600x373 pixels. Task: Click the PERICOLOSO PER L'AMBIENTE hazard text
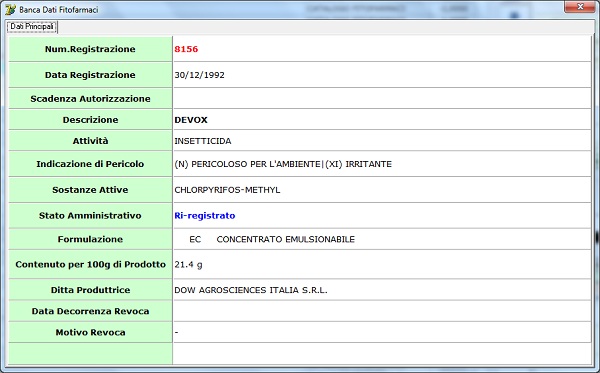pyautogui.click(x=256, y=164)
